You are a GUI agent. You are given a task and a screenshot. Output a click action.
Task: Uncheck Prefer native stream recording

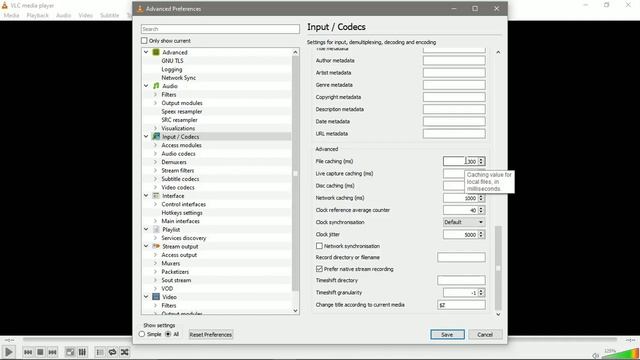319,269
